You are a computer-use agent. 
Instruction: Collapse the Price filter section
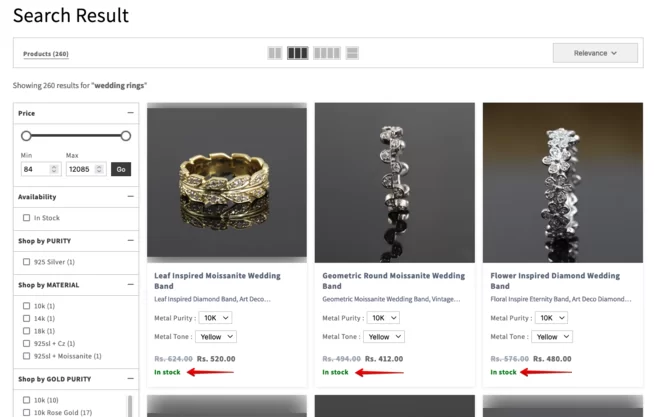point(131,113)
